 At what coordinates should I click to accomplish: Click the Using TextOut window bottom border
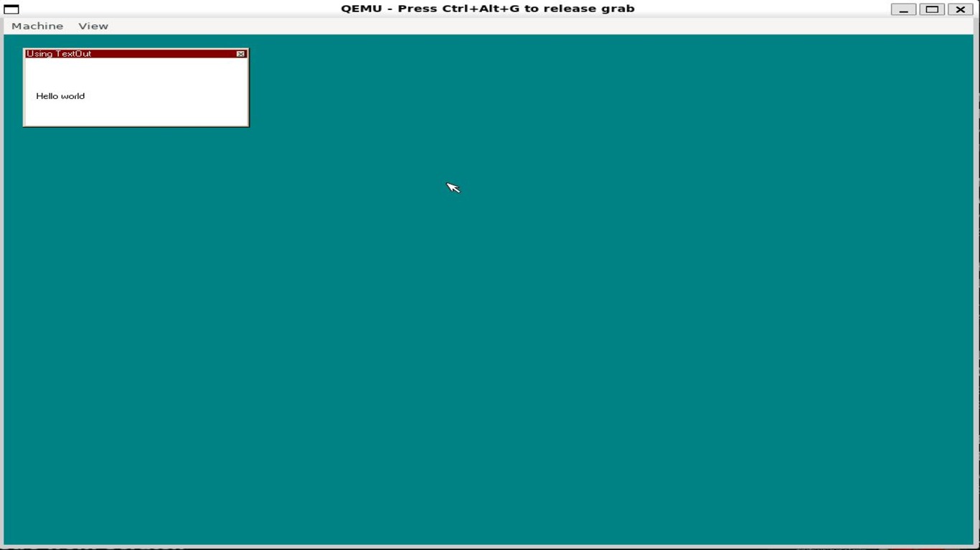point(136,126)
